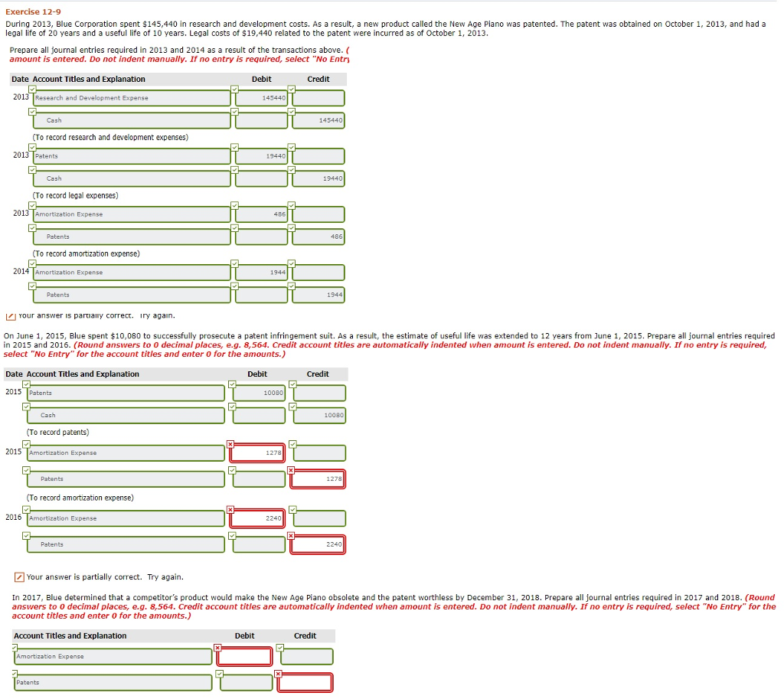
Task: Click the Patents account field credited 1278
Action: pos(126,479)
